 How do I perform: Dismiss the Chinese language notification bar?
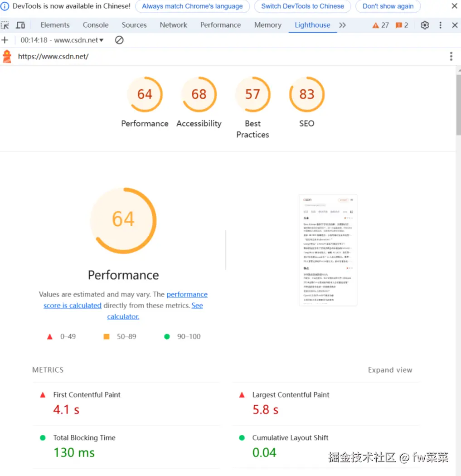pyautogui.click(x=454, y=6)
